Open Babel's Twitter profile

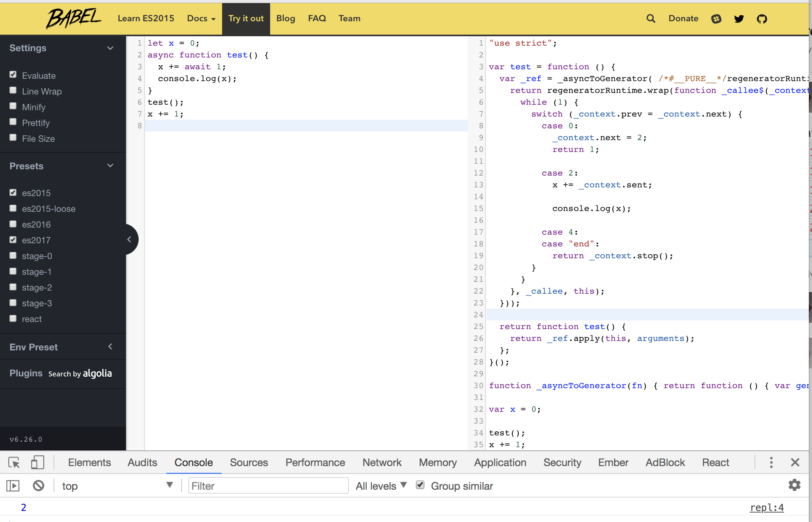(x=739, y=19)
